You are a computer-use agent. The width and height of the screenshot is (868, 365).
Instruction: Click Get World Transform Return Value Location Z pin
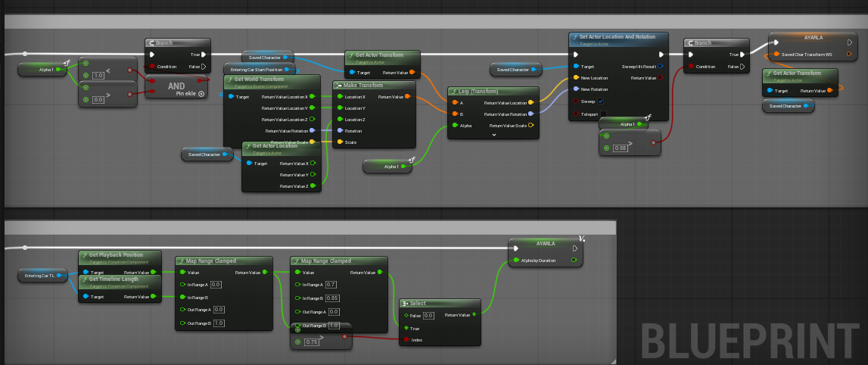[313, 119]
